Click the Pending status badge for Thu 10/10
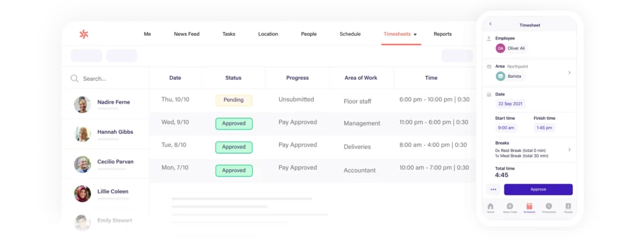The height and width of the screenshot is (243, 644). point(234,100)
